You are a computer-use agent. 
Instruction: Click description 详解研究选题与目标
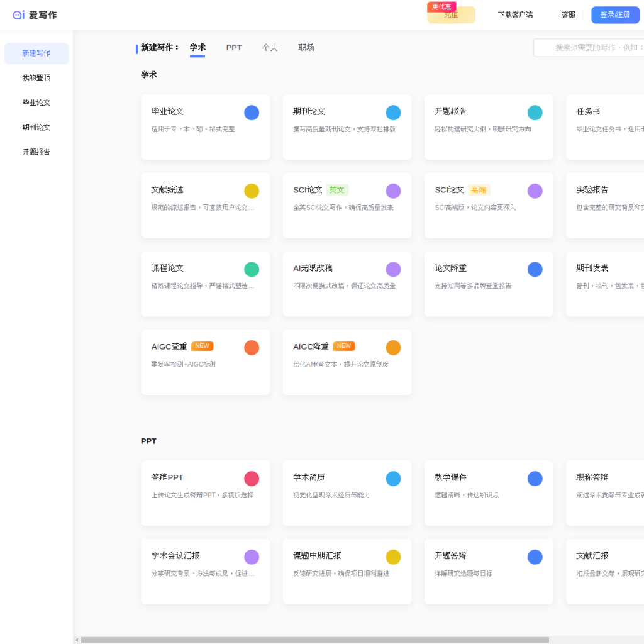[464, 574]
